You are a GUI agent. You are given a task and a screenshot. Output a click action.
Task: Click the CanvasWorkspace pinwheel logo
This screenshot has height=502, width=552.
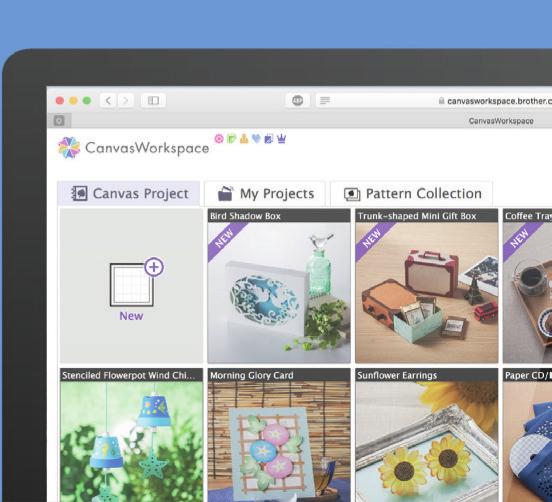pos(69,148)
